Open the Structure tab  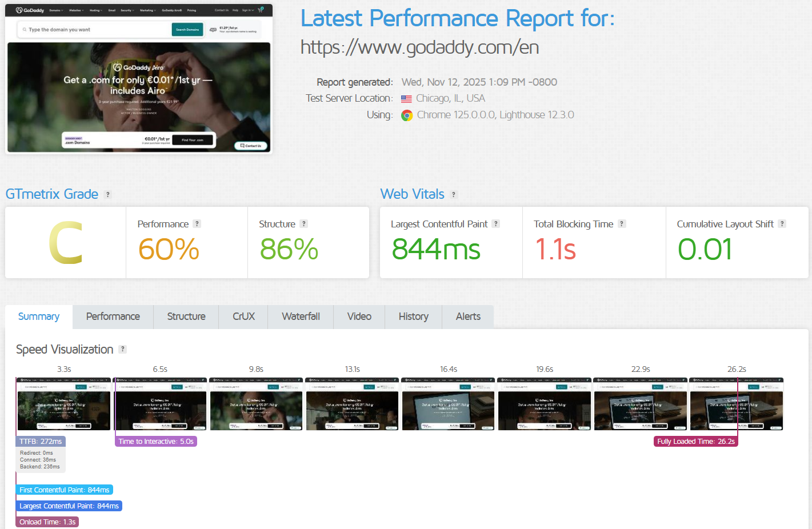[x=186, y=316]
